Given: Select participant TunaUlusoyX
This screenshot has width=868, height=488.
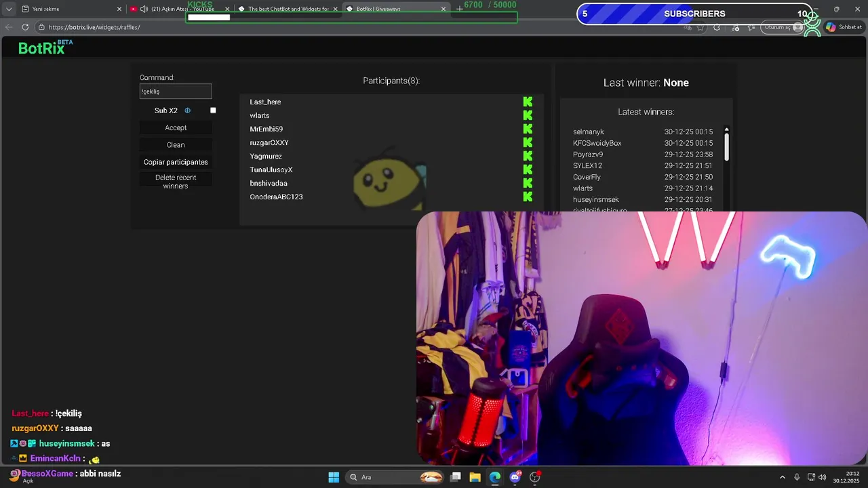Looking at the screenshot, I should pos(271,169).
